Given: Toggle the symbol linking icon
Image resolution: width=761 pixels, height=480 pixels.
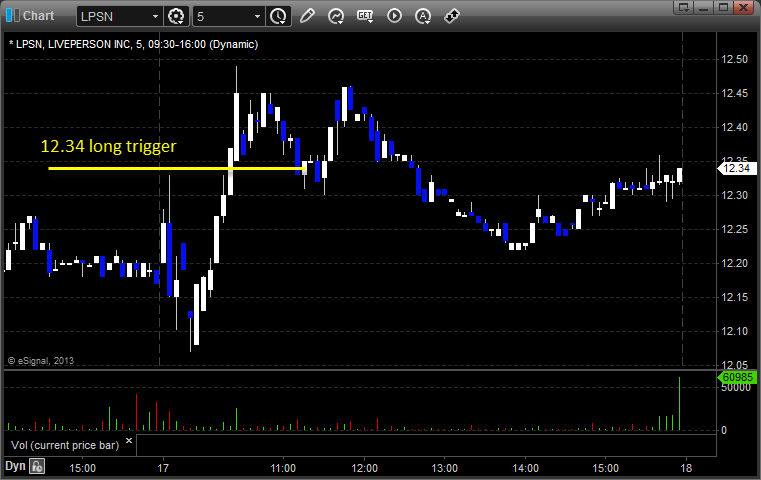Looking at the screenshot, I should [x=452, y=16].
